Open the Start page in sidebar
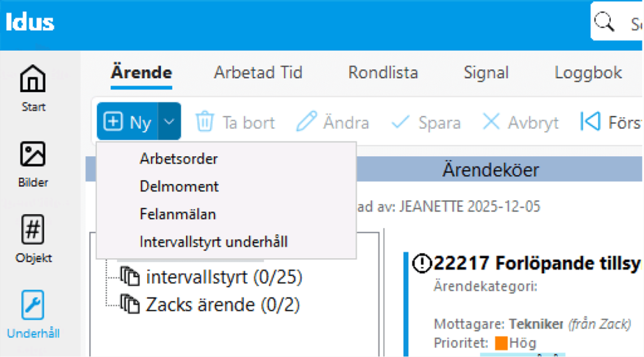644x357 pixels. [33, 80]
